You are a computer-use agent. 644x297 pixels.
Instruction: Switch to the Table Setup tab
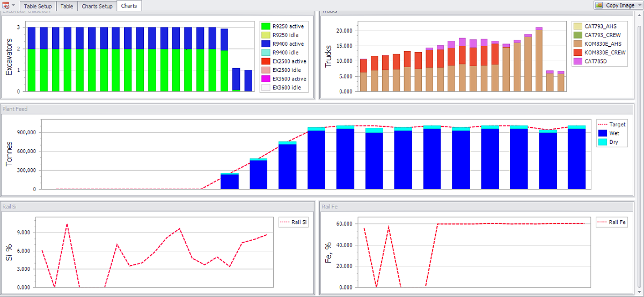(38, 6)
